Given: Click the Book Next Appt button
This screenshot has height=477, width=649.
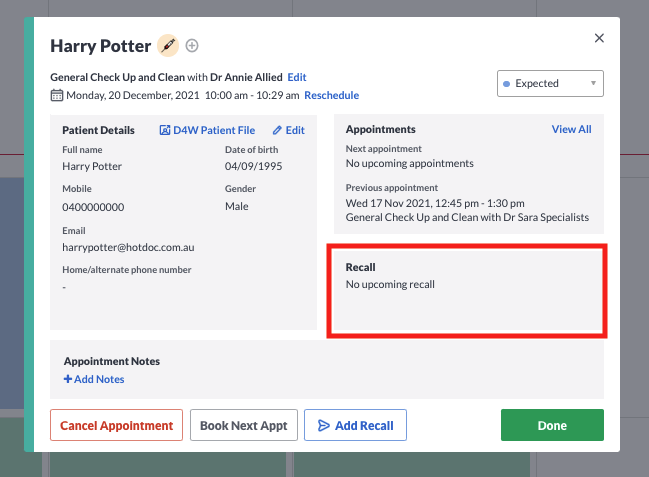Looking at the screenshot, I should [244, 425].
